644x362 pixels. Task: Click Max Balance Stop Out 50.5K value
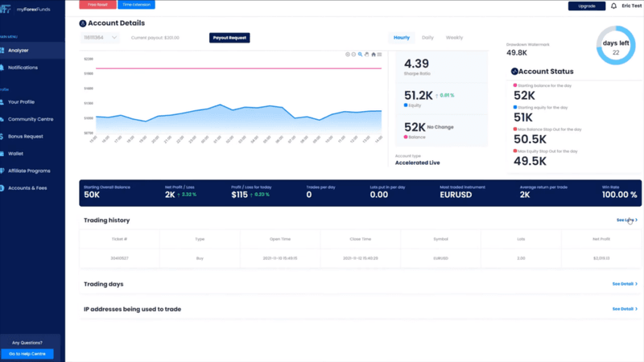tap(530, 139)
